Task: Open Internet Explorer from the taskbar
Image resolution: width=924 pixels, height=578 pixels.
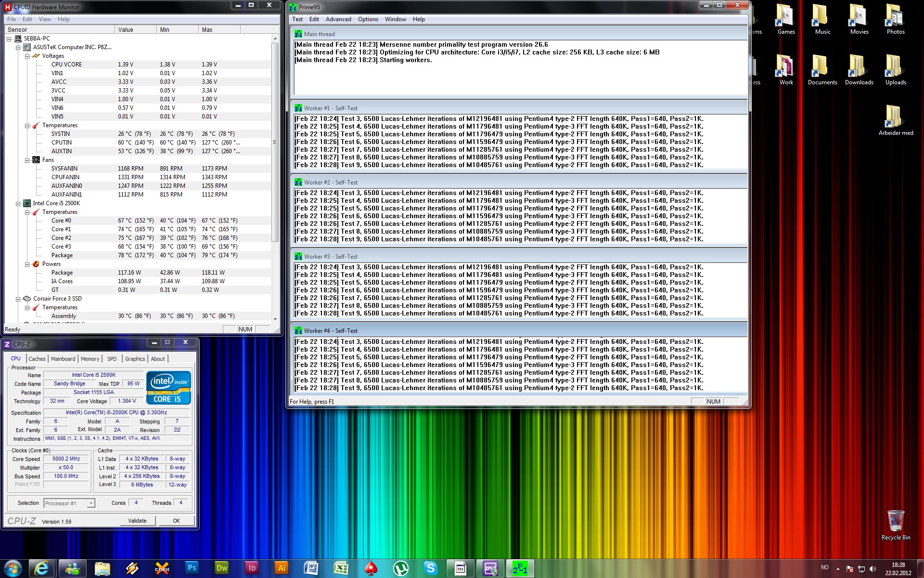Action: pos(41,568)
